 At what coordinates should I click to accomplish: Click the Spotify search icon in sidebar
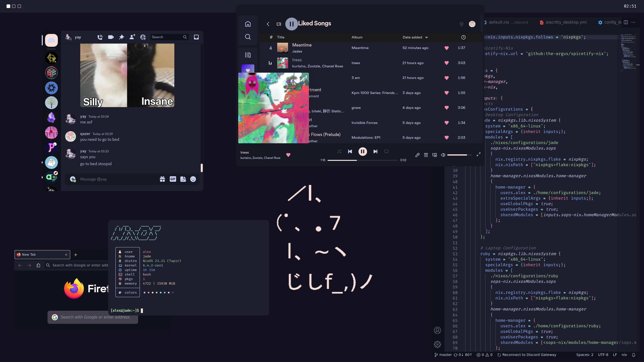pos(248,37)
